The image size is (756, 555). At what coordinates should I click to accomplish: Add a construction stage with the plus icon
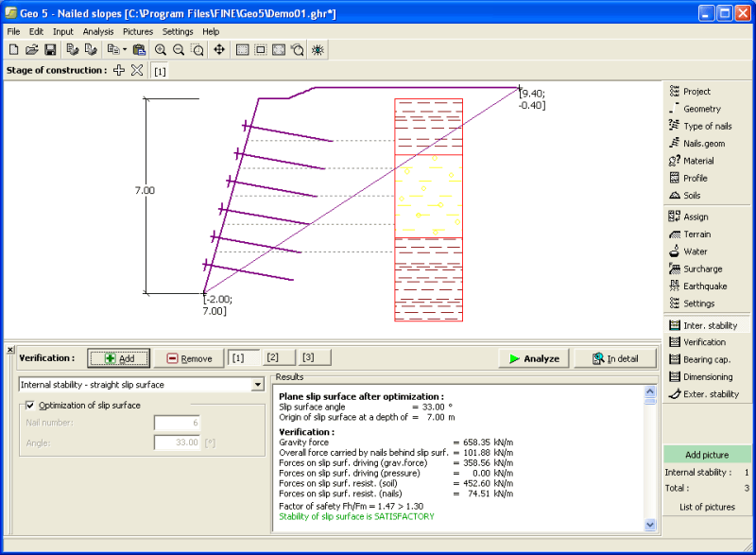click(119, 70)
